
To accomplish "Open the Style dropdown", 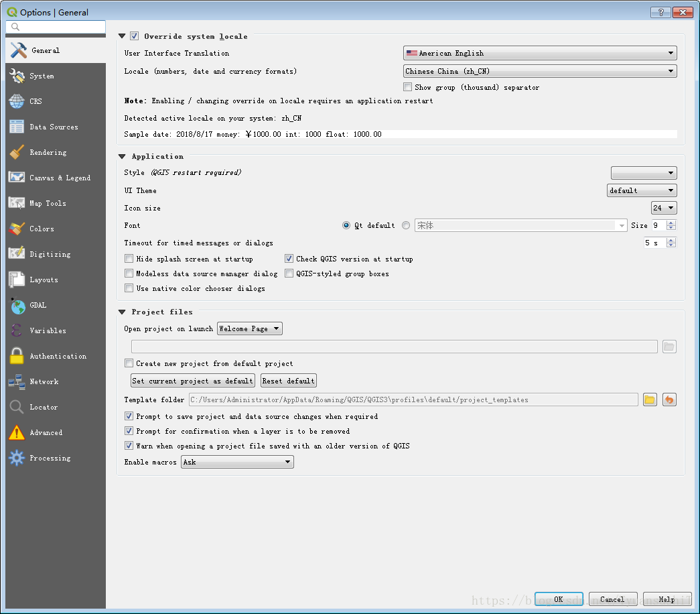I will [x=643, y=173].
